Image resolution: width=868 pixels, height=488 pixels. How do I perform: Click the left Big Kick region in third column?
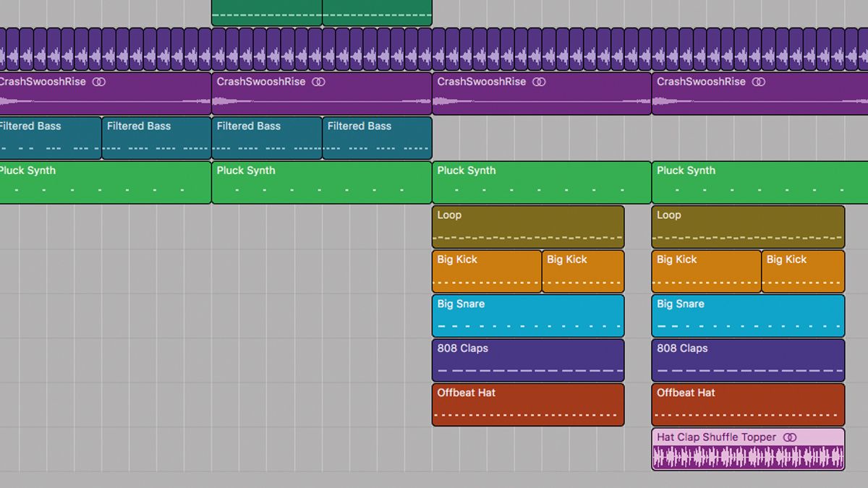pos(485,271)
